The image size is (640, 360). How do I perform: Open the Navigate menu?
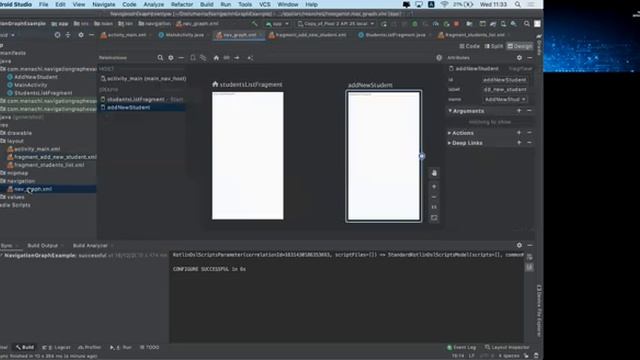pos(104,4)
